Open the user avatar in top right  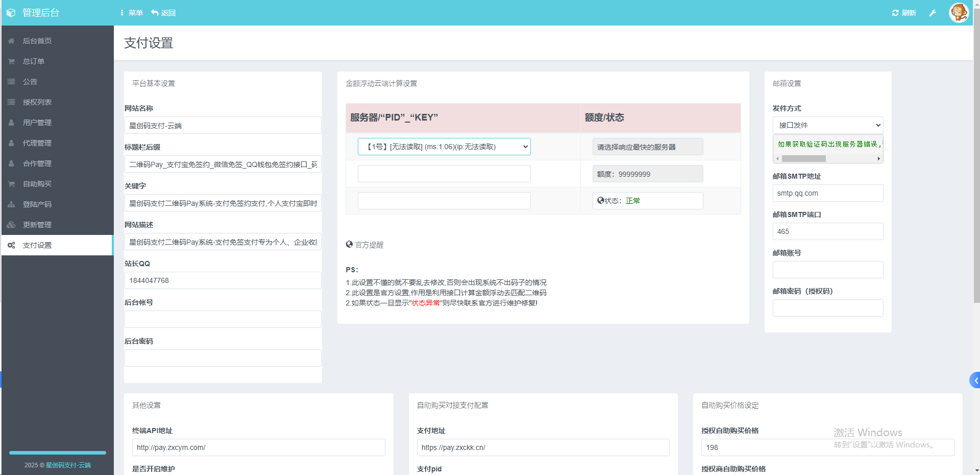pos(959,13)
